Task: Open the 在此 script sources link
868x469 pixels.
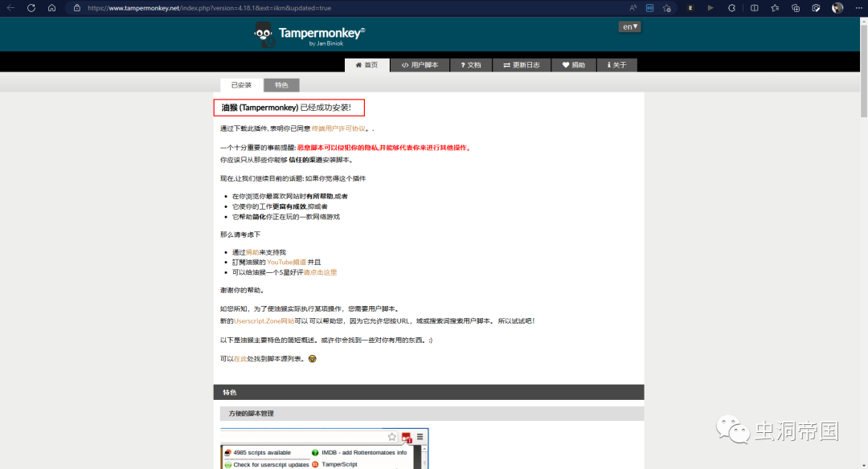Action: (240, 359)
